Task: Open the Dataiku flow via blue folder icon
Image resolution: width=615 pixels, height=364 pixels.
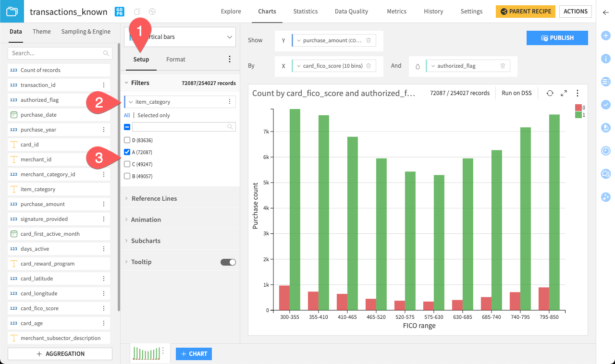Action: tap(11, 11)
